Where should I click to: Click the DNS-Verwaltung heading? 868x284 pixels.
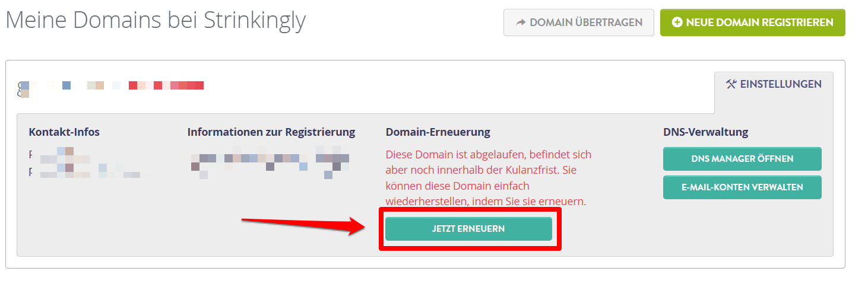[706, 132]
